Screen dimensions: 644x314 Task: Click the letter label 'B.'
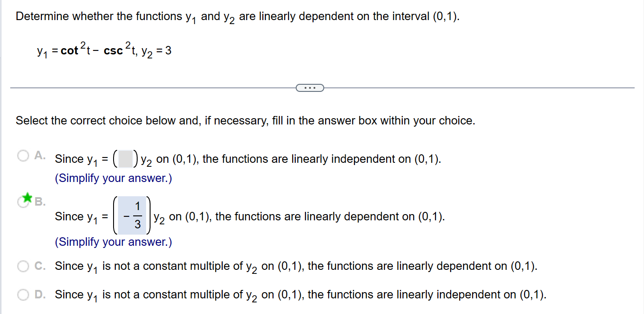40,202
